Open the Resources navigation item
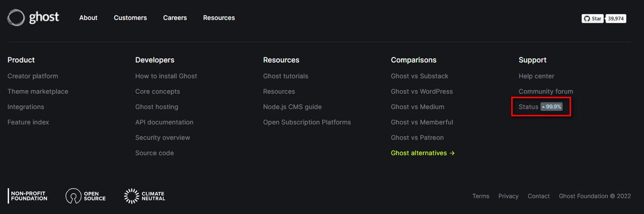Screen dimensions: 644x214 [219, 18]
